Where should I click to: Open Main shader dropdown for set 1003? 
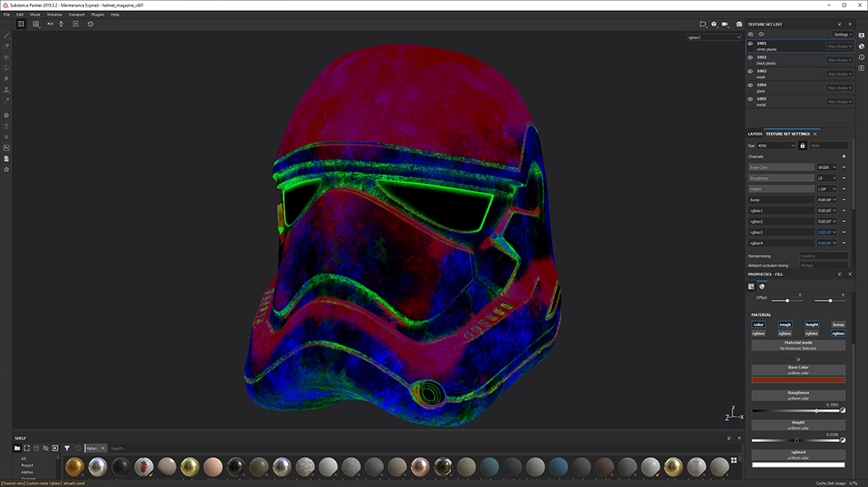click(x=840, y=75)
